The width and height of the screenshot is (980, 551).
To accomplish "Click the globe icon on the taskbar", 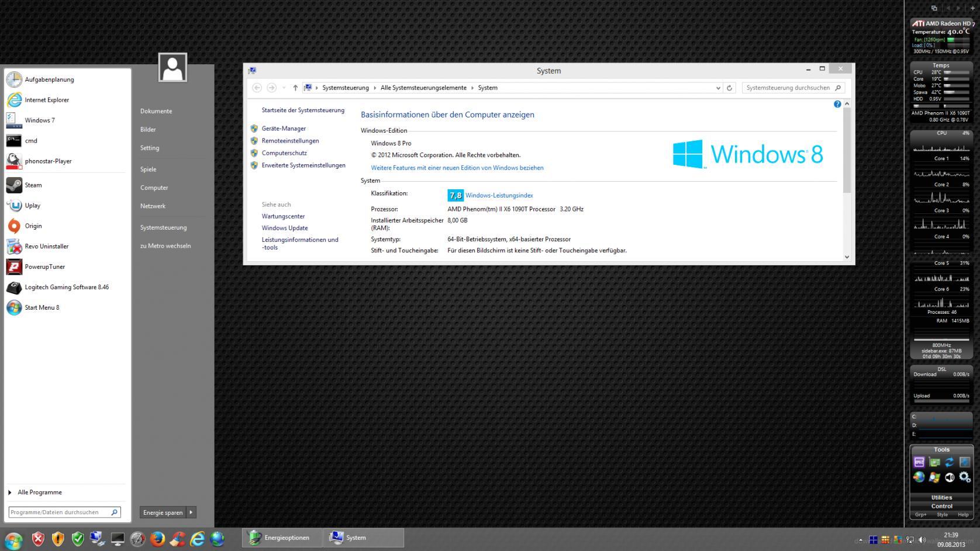I will point(217,539).
